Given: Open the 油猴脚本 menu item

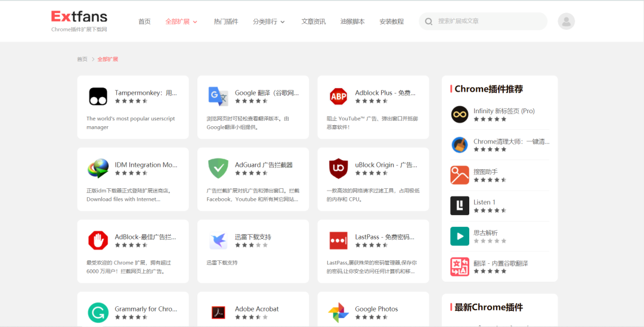Looking at the screenshot, I should coord(352,21).
